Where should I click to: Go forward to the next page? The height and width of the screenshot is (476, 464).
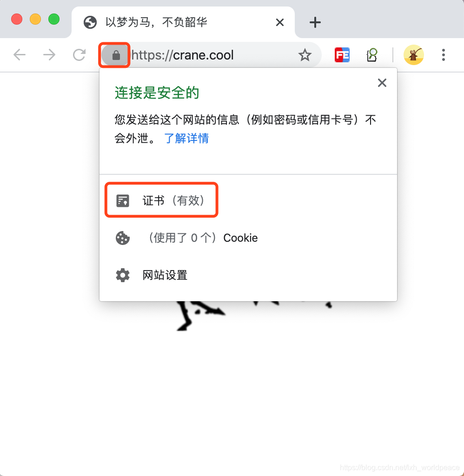pyautogui.click(x=49, y=55)
